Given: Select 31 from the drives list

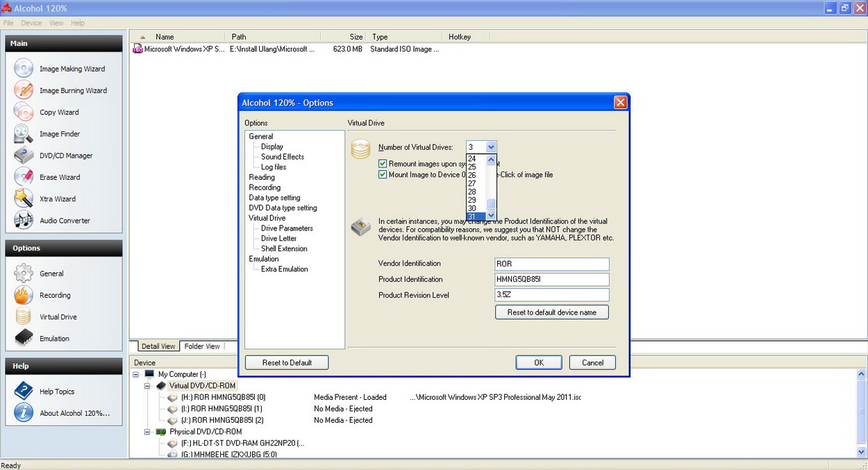Looking at the screenshot, I should [474, 216].
